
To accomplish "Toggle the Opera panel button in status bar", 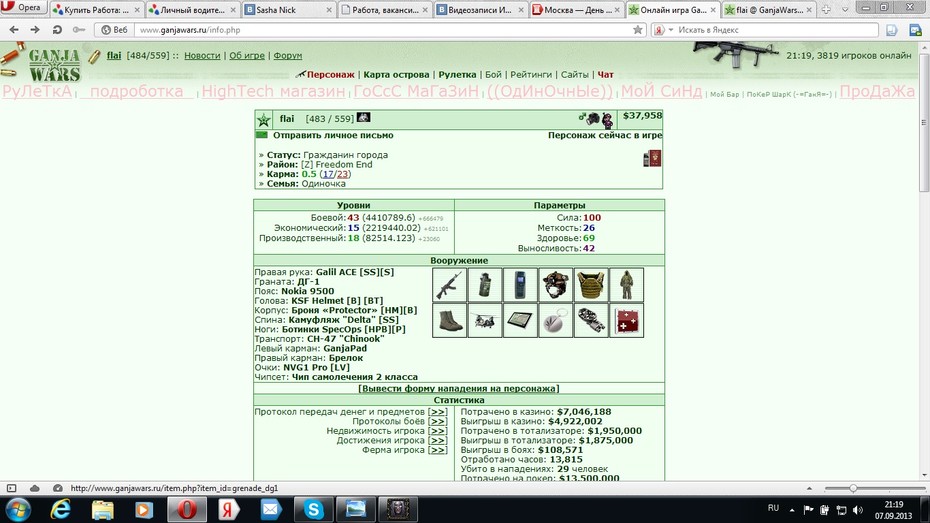I will pos(11,488).
